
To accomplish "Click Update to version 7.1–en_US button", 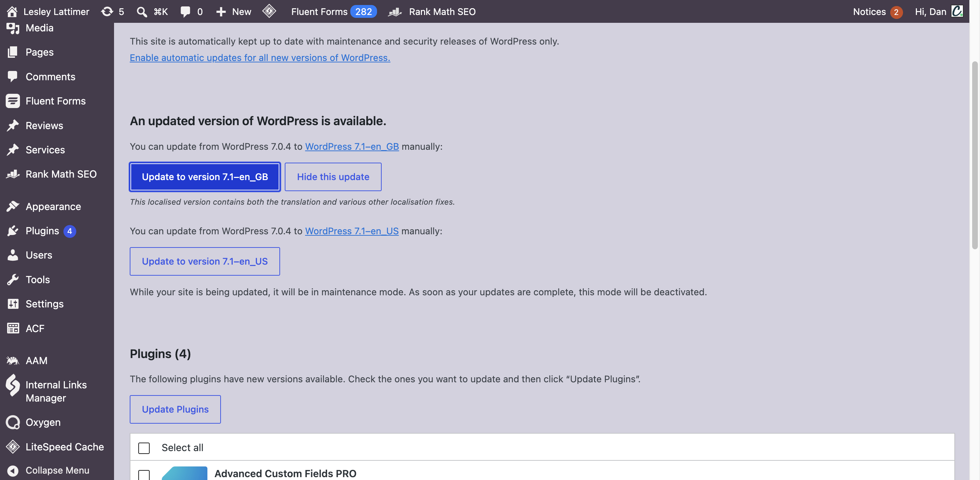I will (205, 261).
